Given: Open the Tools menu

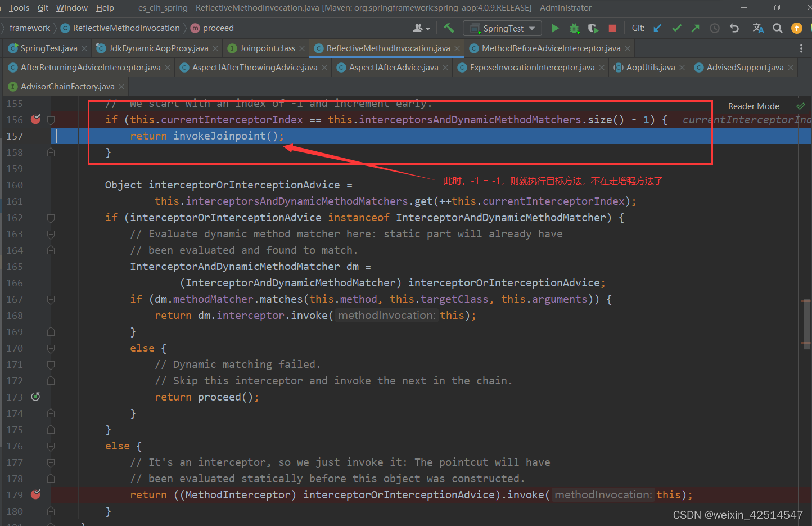Looking at the screenshot, I should [x=19, y=8].
